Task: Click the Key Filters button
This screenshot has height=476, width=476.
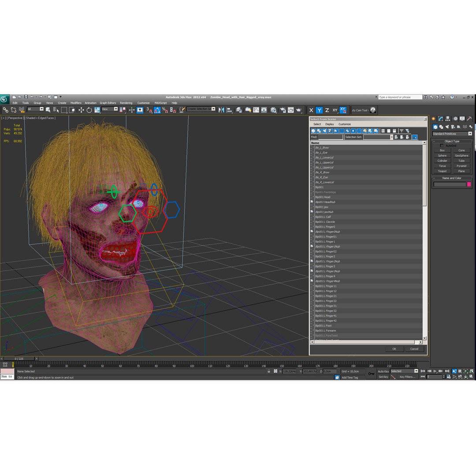Action: [407, 377]
